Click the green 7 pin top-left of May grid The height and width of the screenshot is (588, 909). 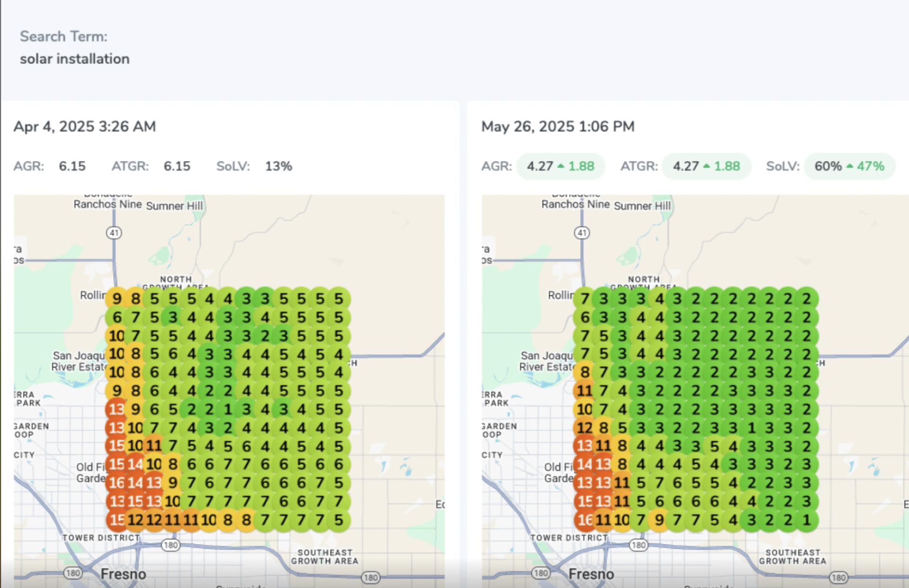[x=584, y=298]
